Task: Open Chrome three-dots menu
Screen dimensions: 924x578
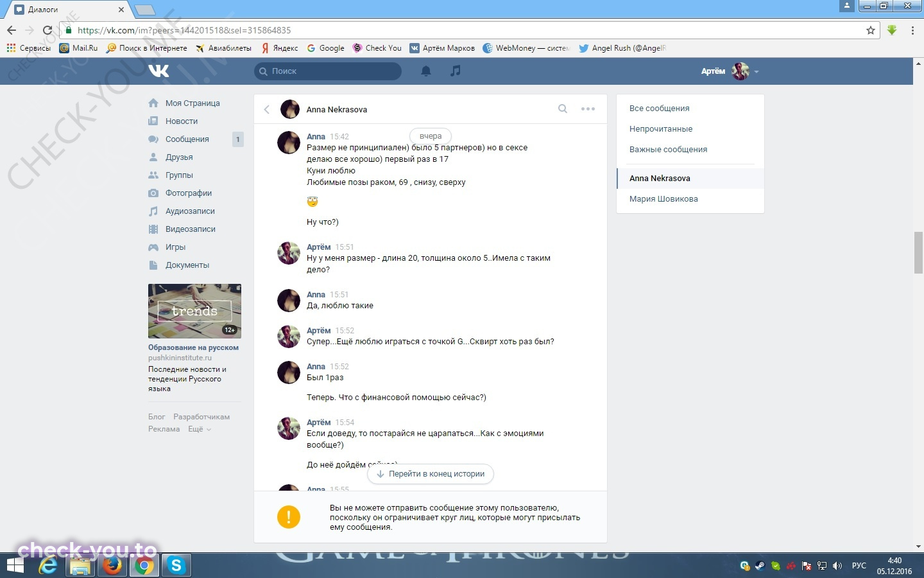Action: 912,30
